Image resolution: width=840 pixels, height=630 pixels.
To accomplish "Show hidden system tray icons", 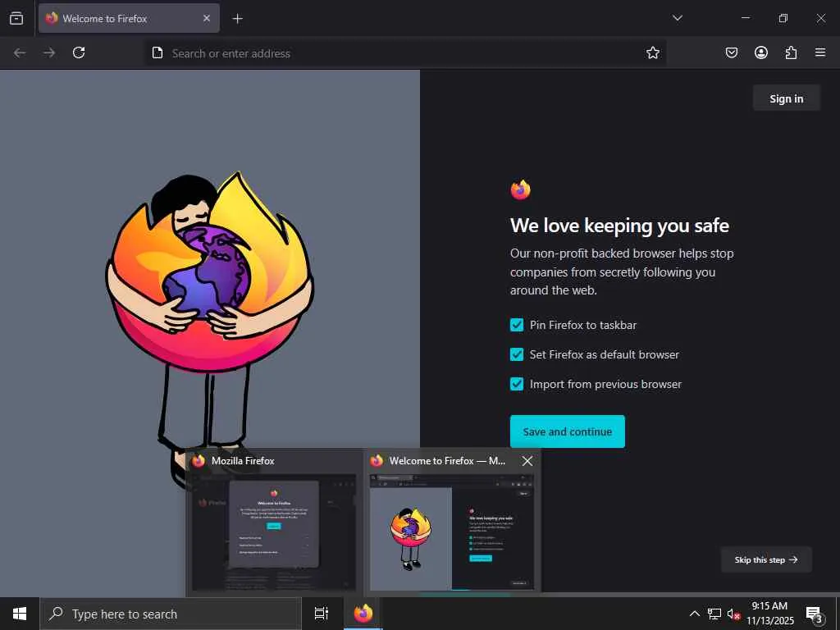I will 694,614.
